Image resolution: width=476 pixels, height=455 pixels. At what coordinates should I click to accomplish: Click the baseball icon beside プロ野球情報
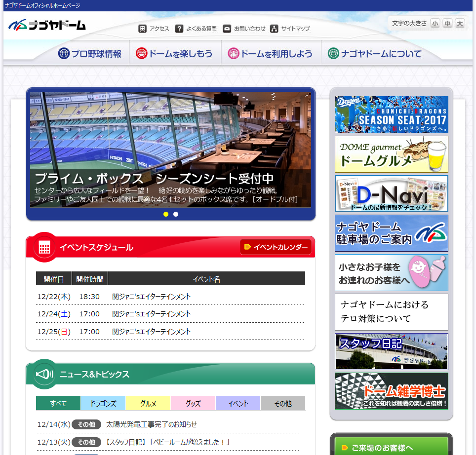(x=64, y=53)
